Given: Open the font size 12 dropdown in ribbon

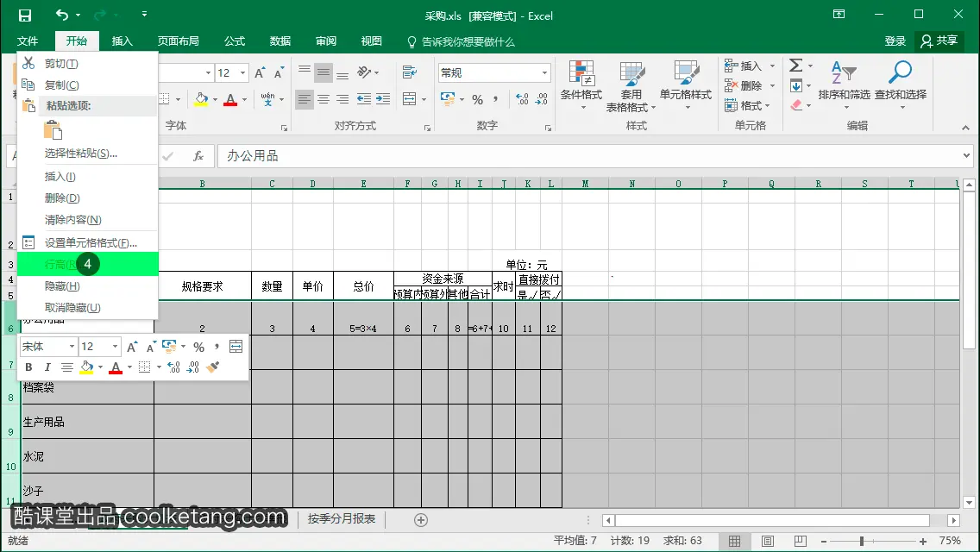Looking at the screenshot, I should 242,73.
